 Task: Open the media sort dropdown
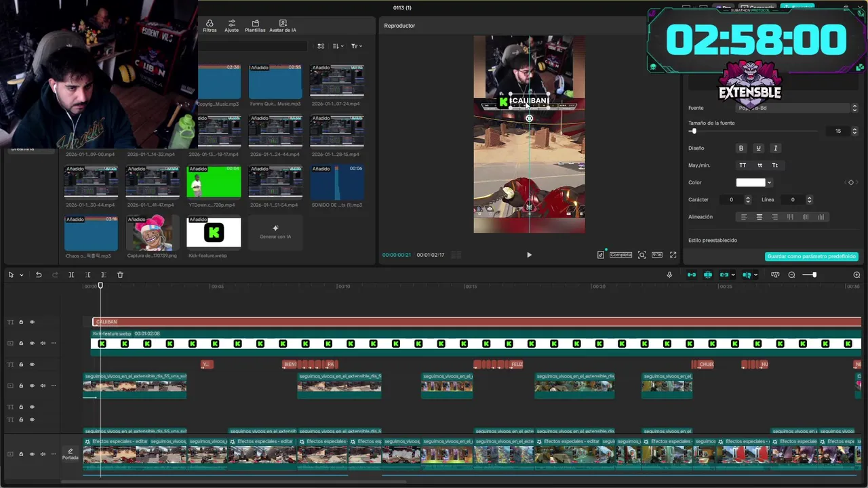coord(338,46)
